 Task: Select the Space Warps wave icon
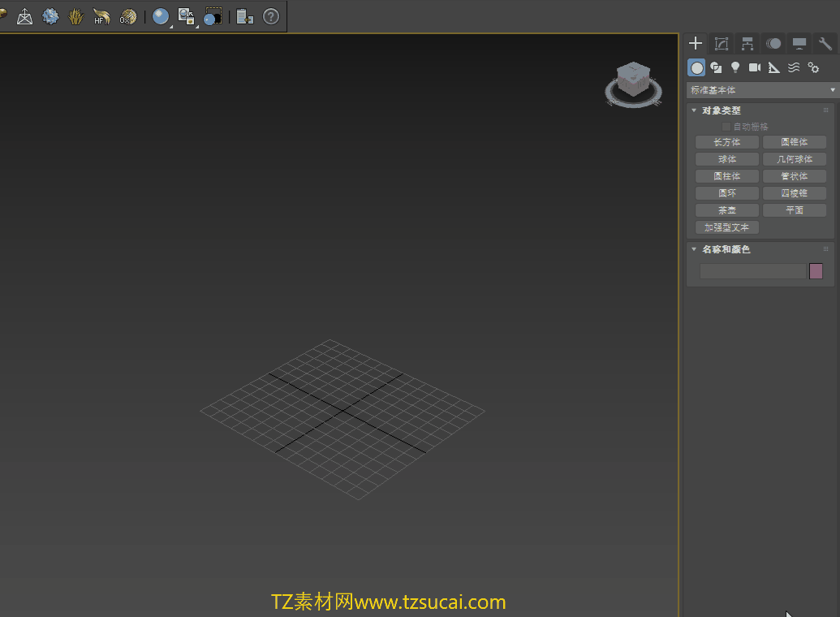coord(794,67)
